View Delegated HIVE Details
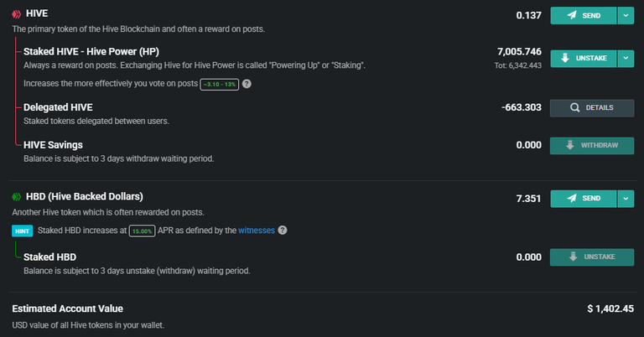The height and width of the screenshot is (337, 644). click(592, 108)
